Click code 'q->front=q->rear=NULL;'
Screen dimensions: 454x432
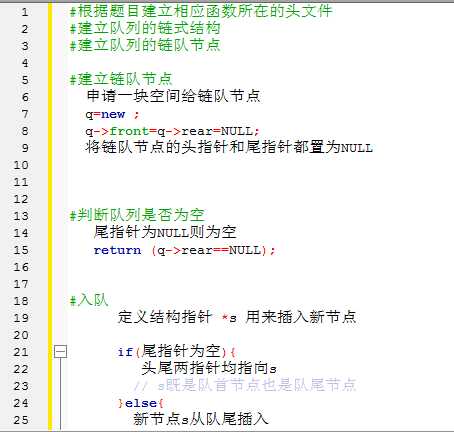[x=172, y=131]
